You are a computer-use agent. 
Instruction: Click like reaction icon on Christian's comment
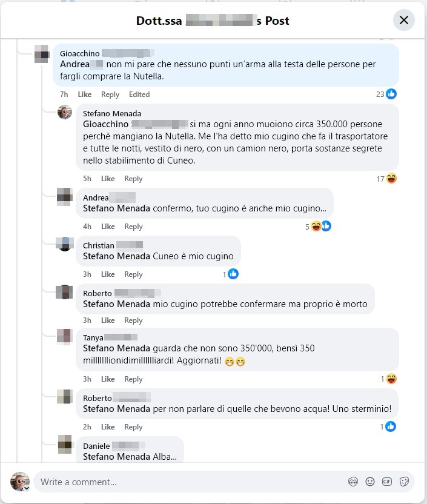(x=233, y=274)
